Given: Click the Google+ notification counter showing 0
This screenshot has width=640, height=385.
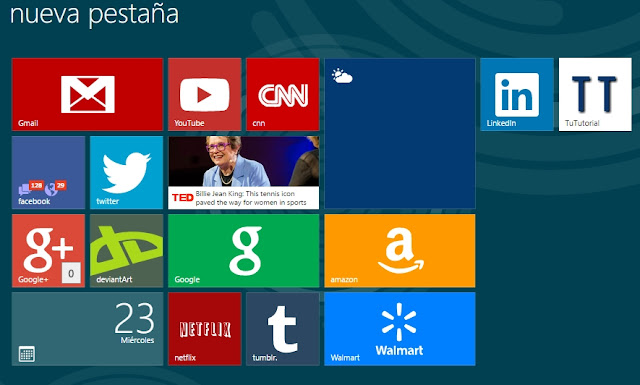Looking at the screenshot, I should coord(71,273).
